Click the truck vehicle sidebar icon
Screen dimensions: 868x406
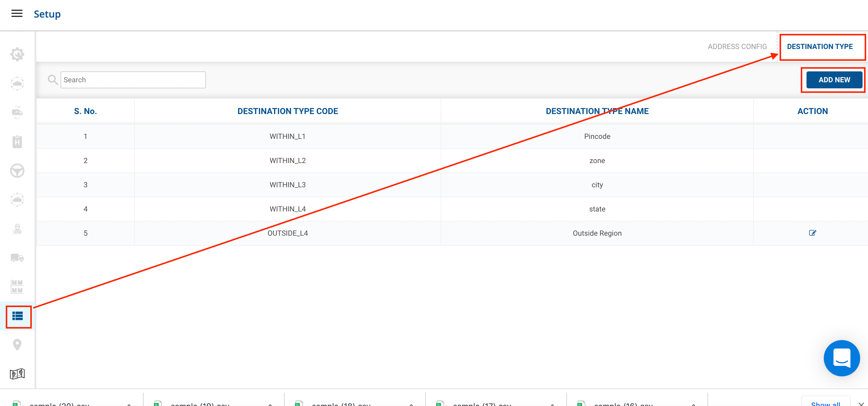[x=17, y=258]
